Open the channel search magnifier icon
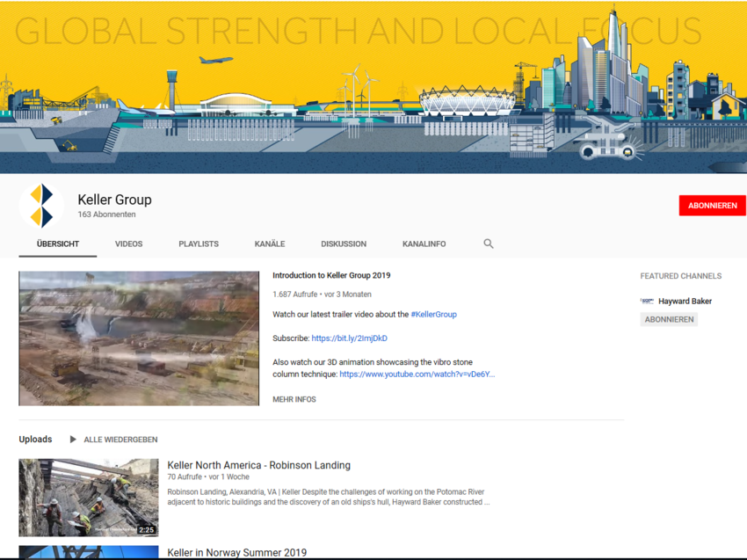The image size is (747, 560). [489, 244]
